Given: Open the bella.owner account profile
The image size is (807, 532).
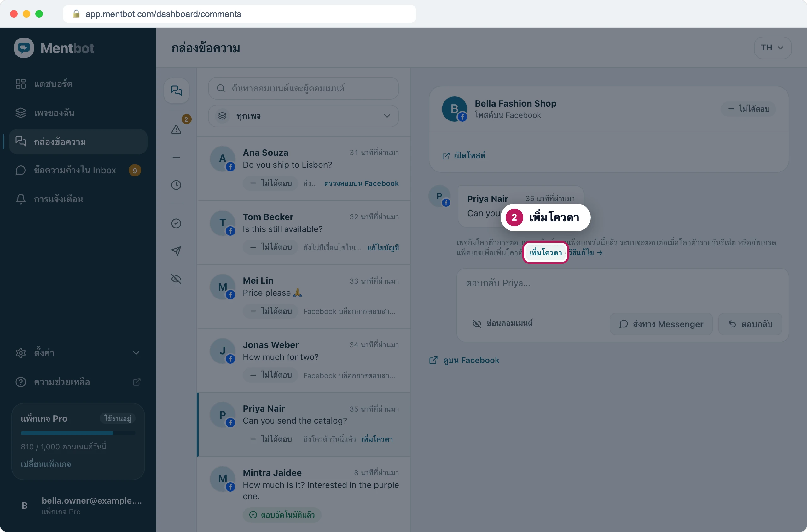Looking at the screenshot, I should point(78,506).
